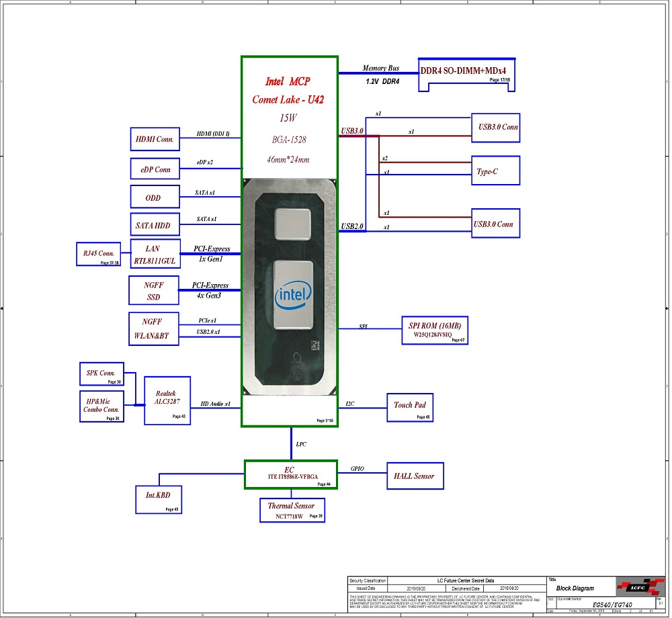The image size is (672, 618).
Task: Click the ODD block
Action: tap(154, 197)
